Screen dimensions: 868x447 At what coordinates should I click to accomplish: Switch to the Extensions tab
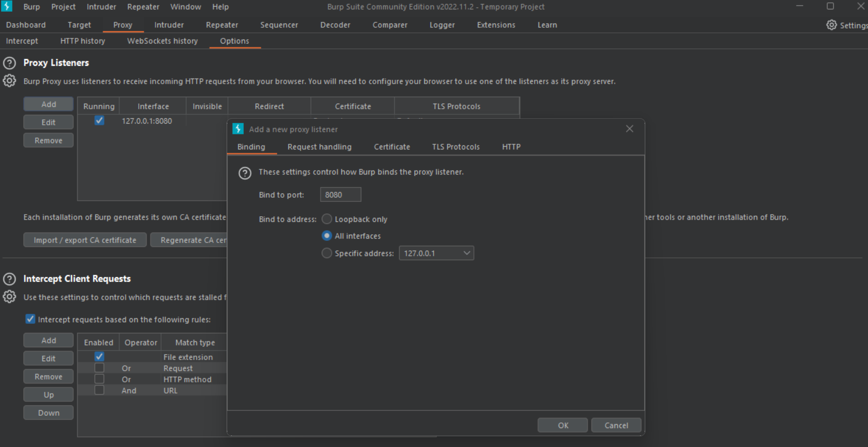(496, 25)
